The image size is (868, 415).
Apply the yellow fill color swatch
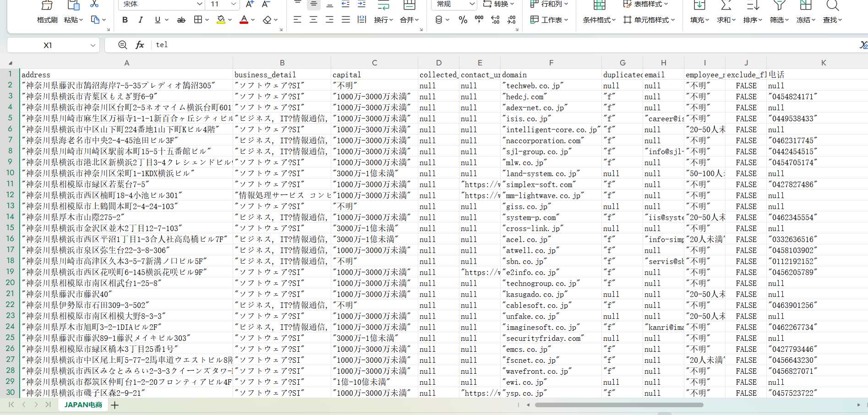coord(221,20)
